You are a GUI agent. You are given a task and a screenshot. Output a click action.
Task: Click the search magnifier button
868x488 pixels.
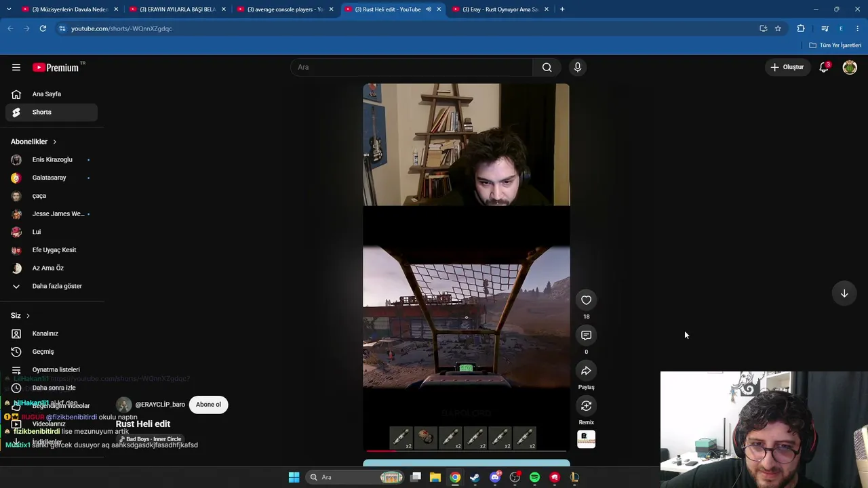[x=547, y=67]
